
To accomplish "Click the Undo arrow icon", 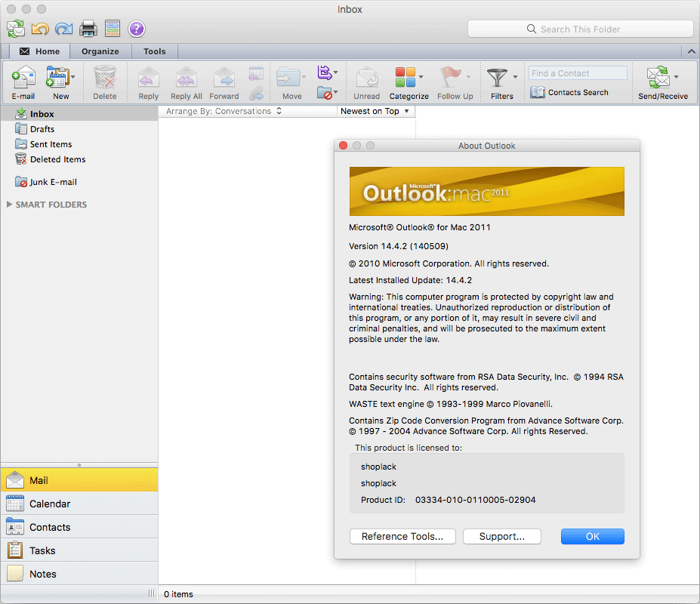I will pyautogui.click(x=40, y=29).
